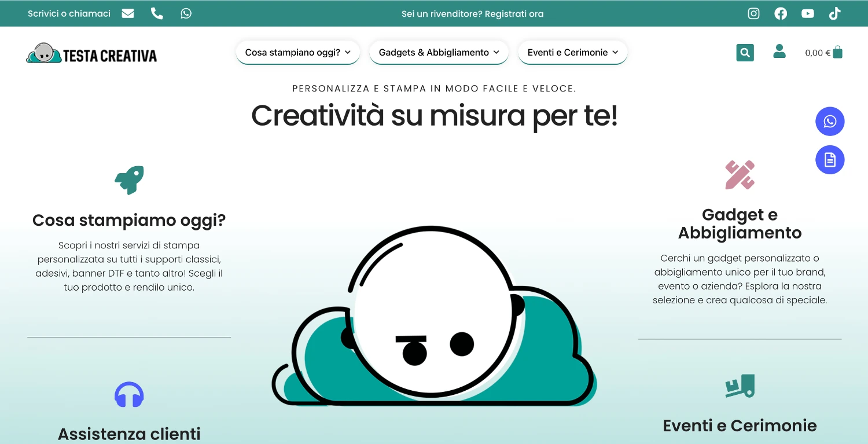Click "Sei un rivenditore? Registrati ora" link
Screen dimensions: 868x444
tap(472, 14)
